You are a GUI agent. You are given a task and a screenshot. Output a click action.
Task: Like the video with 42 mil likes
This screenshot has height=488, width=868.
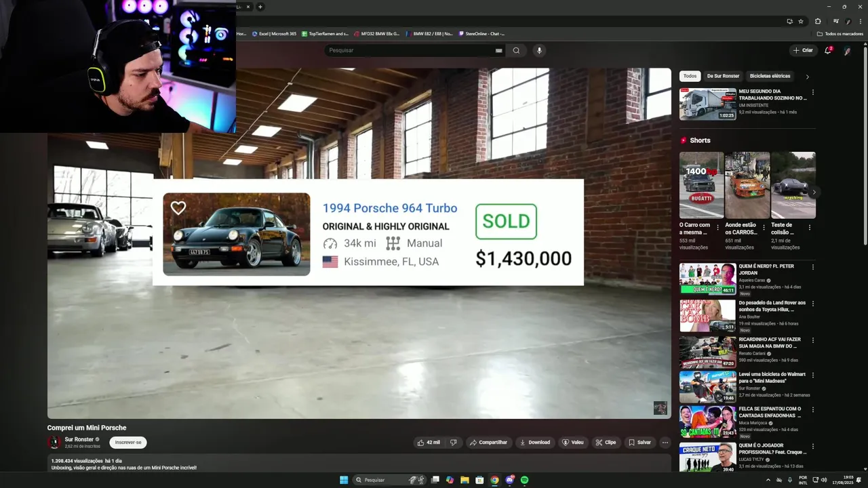click(429, 443)
